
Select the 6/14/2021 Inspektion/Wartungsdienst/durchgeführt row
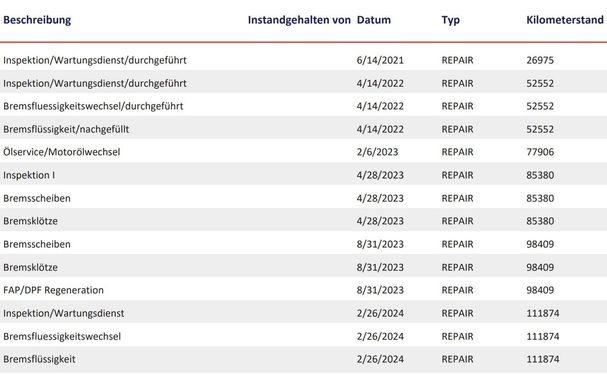click(304, 60)
